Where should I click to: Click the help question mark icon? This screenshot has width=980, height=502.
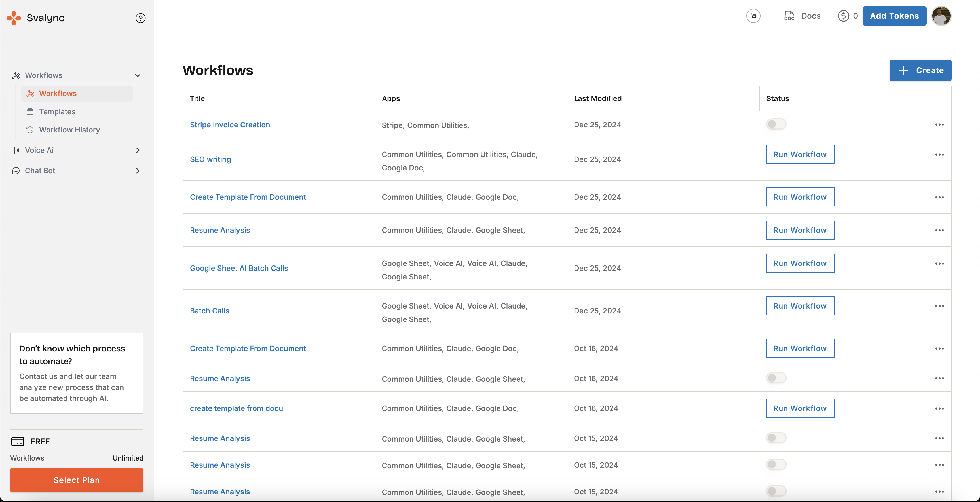click(x=140, y=18)
